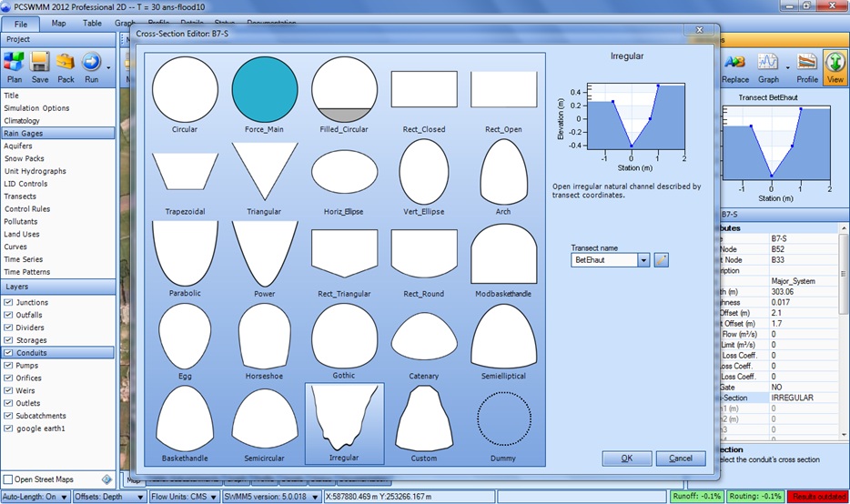Toggle the Pumps layer checkbox
850x504 pixels.
[8, 366]
